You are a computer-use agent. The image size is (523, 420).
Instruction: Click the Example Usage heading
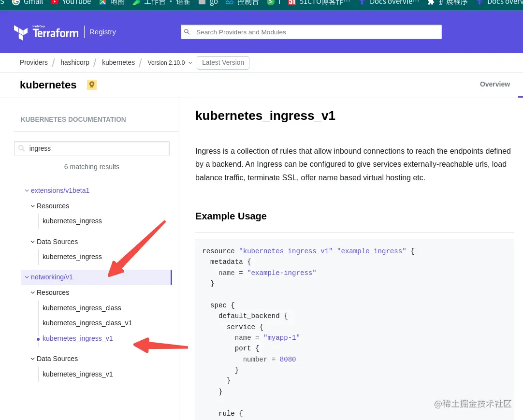point(231,216)
